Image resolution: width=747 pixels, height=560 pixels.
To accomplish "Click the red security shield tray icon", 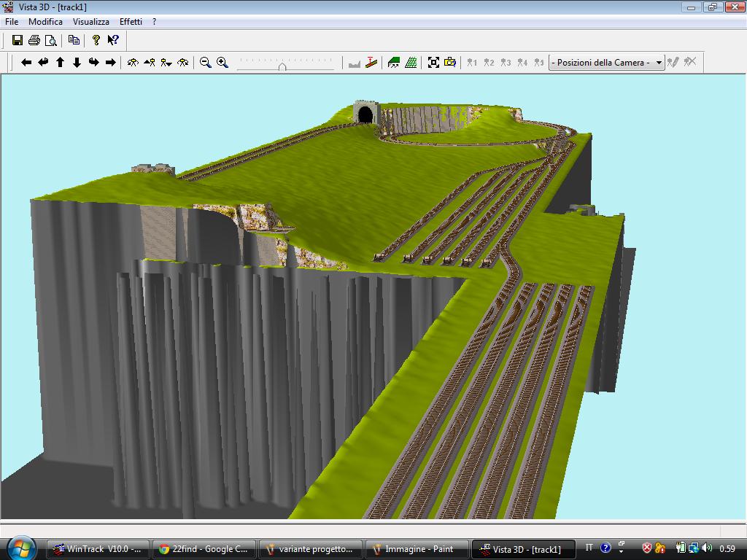I will 646,548.
